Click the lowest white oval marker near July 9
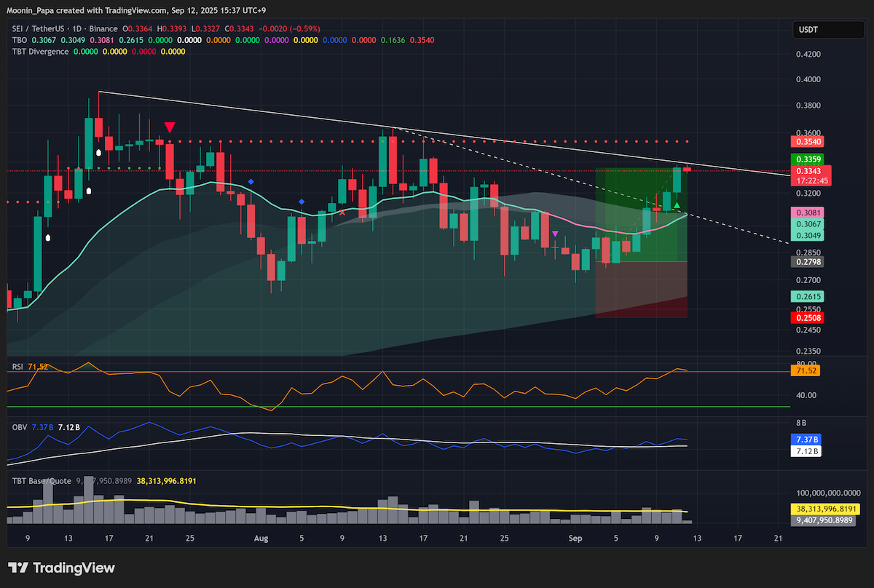 (49, 237)
